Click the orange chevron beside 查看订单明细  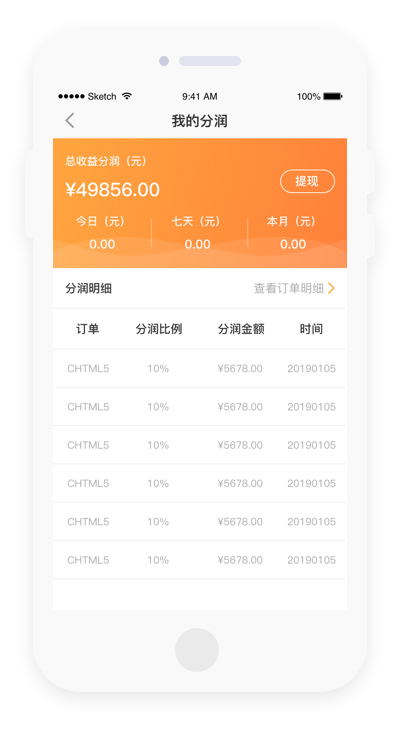coord(331,288)
